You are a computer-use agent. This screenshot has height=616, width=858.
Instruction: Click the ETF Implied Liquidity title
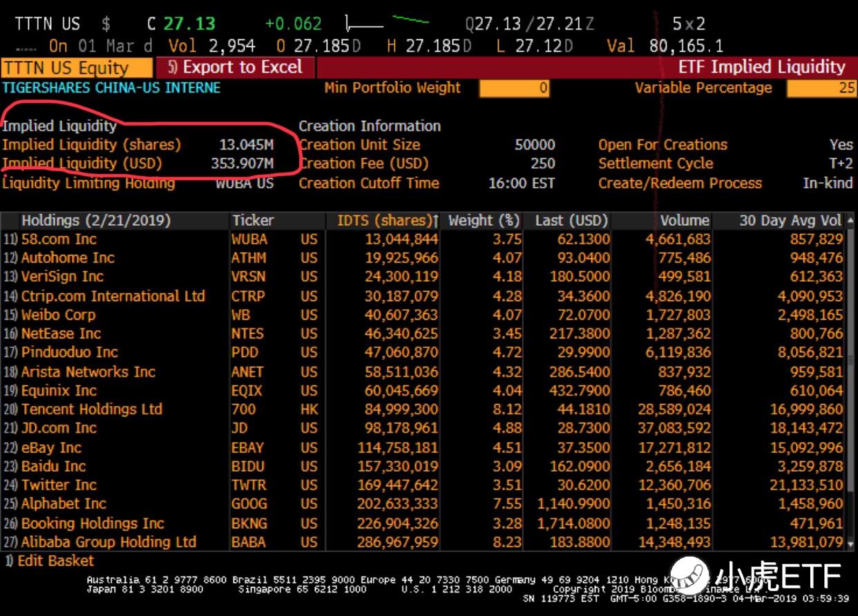click(x=762, y=67)
